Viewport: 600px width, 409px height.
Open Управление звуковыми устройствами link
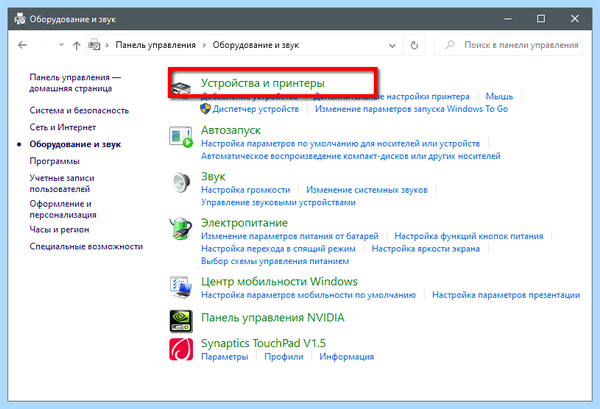click(x=278, y=202)
